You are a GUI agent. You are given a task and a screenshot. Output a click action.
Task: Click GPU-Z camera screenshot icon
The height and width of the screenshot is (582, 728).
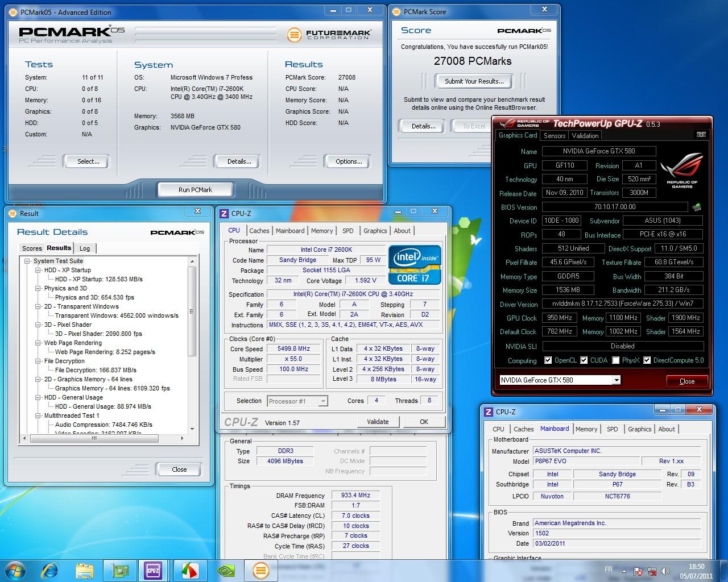(x=701, y=135)
